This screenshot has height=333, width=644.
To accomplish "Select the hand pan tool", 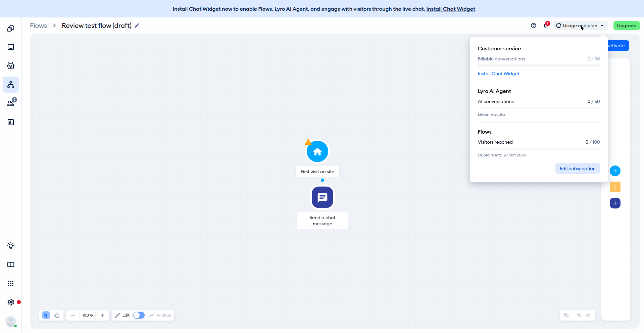I will (x=57, y=315).
